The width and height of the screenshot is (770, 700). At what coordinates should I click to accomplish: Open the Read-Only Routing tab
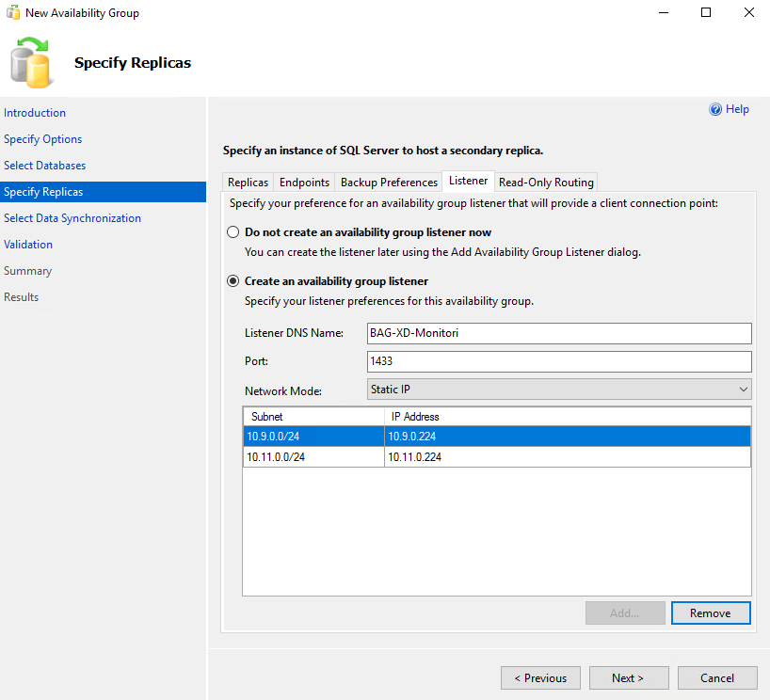(x=546, y=183)
